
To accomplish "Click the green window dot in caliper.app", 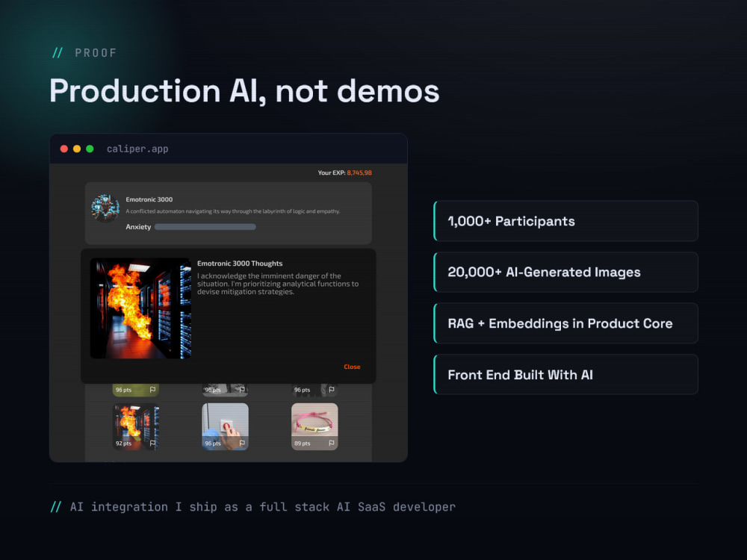I will 90,149.
